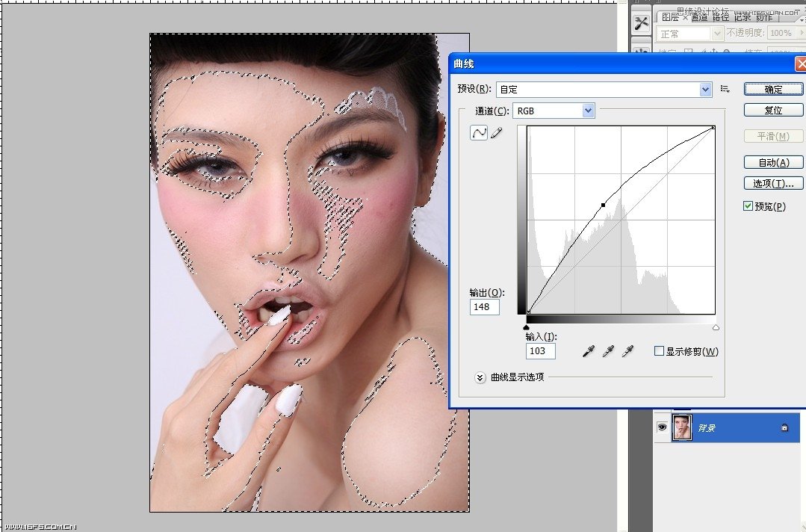Screen dimensions: 806x532
Task: Click the black input slider triangle
Action: [x=526, y=327]
